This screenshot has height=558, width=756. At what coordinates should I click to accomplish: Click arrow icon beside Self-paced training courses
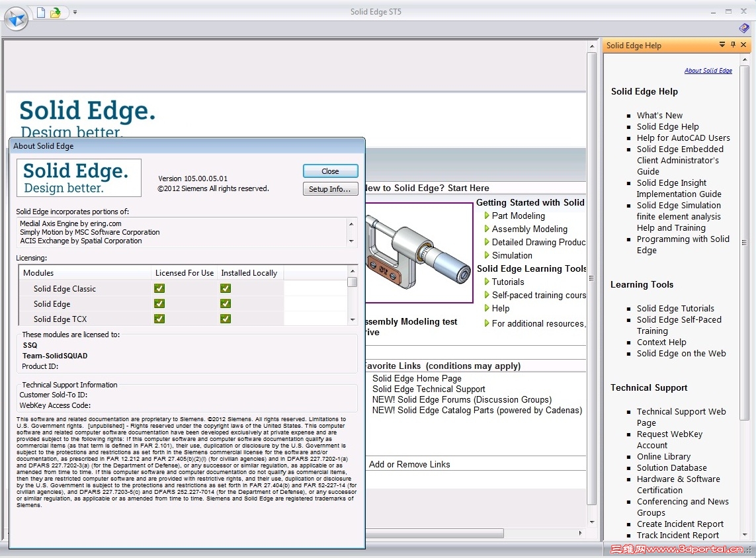[487, 295]
